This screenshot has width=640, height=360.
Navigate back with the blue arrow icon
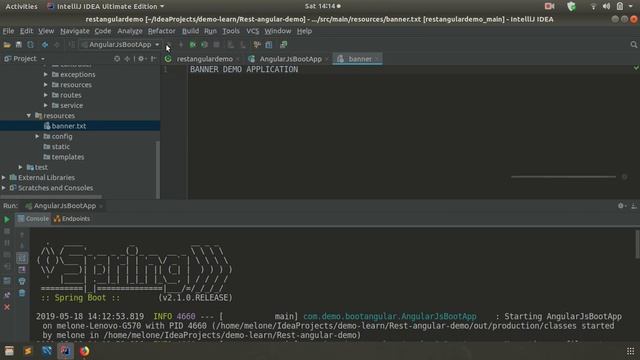coord(45,45)
